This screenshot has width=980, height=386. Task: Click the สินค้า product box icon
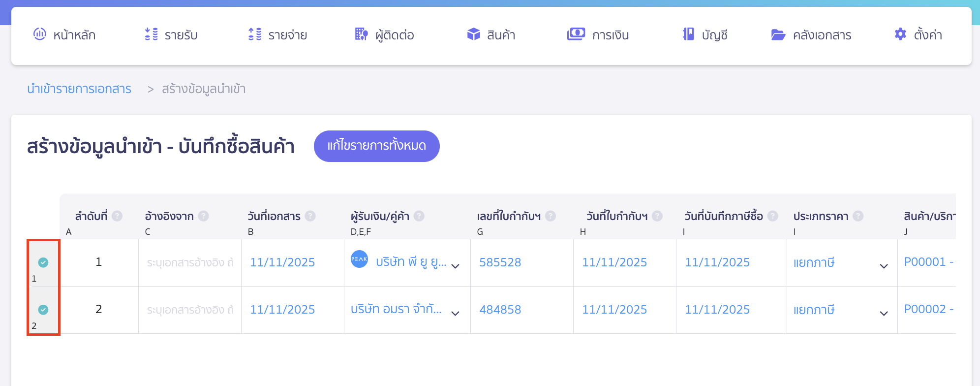click(474, 34)
